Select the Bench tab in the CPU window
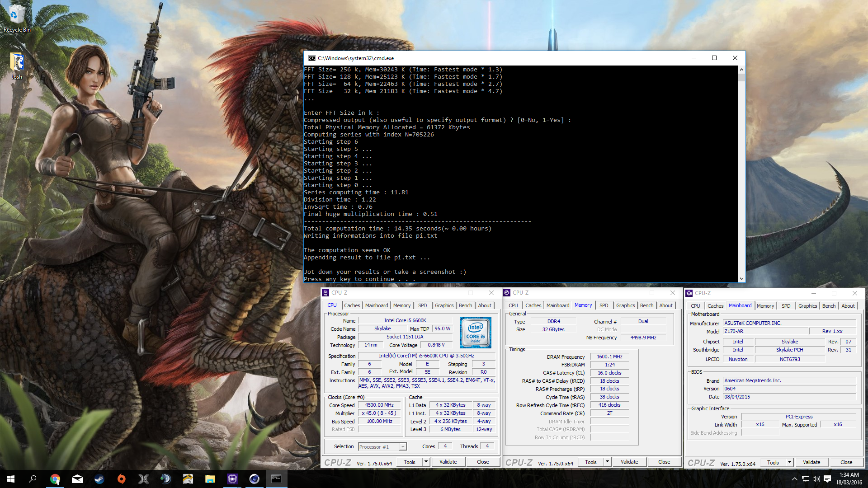This screenshot has height=488, width=868. click(x=465, y=305)
